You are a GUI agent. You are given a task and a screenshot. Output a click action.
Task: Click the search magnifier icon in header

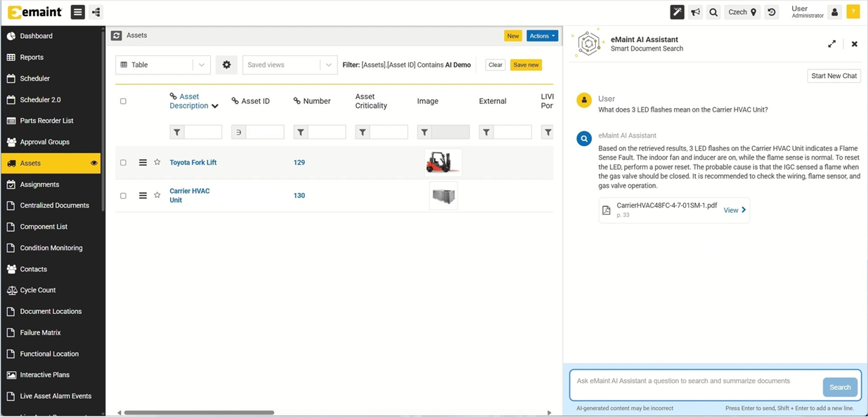point(713,12)
